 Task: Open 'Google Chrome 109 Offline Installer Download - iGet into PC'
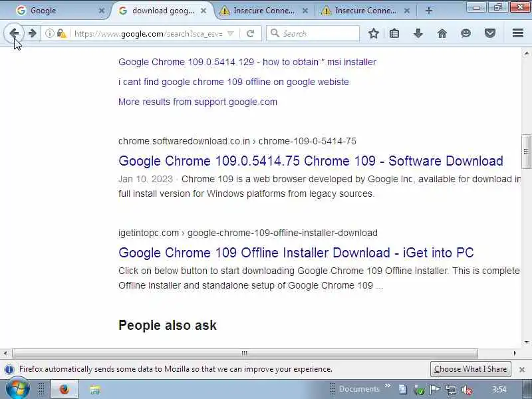[x=296, y=253]
